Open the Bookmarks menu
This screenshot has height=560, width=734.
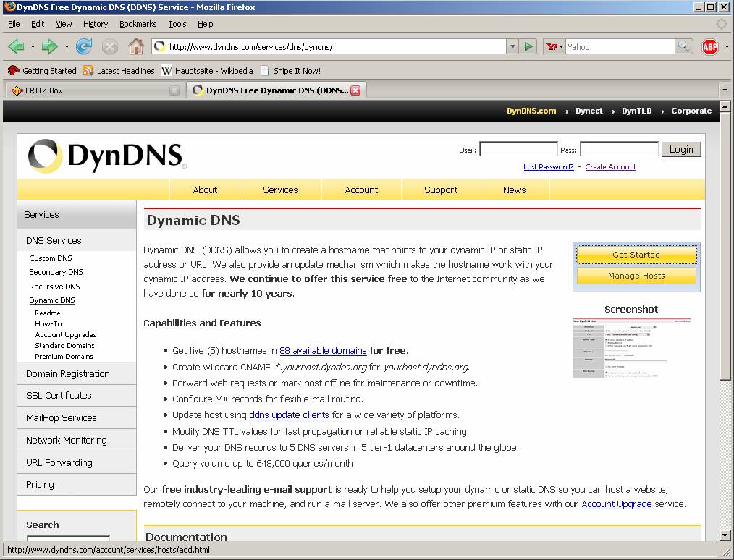138,24
